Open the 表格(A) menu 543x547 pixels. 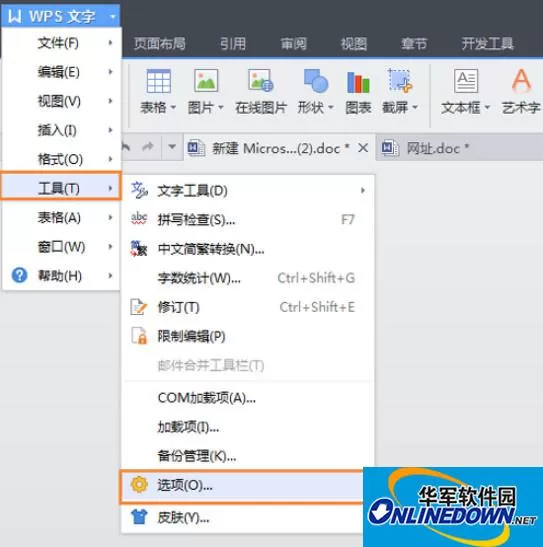[x=61, y=218]
